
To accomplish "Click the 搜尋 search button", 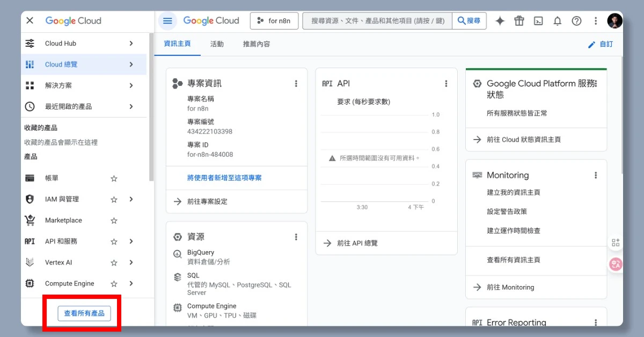I will (x=469, y=21).
